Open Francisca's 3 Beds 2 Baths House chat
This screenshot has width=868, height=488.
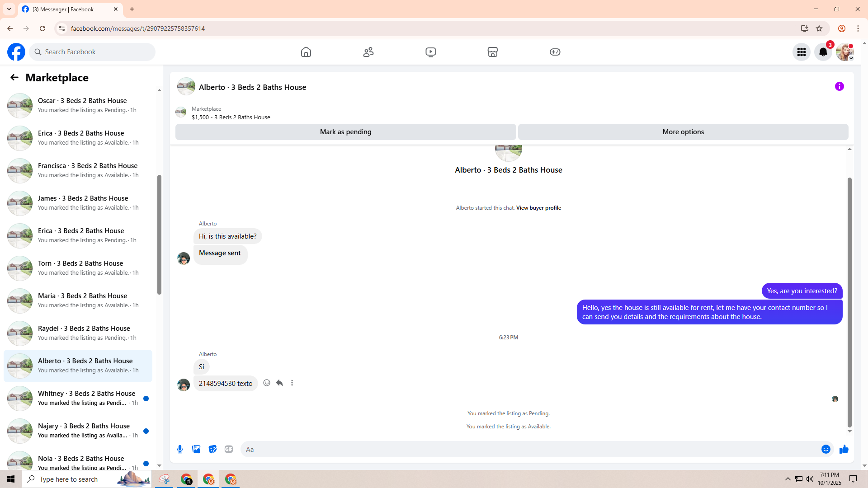pyautogui.click(x=78, y=170)
